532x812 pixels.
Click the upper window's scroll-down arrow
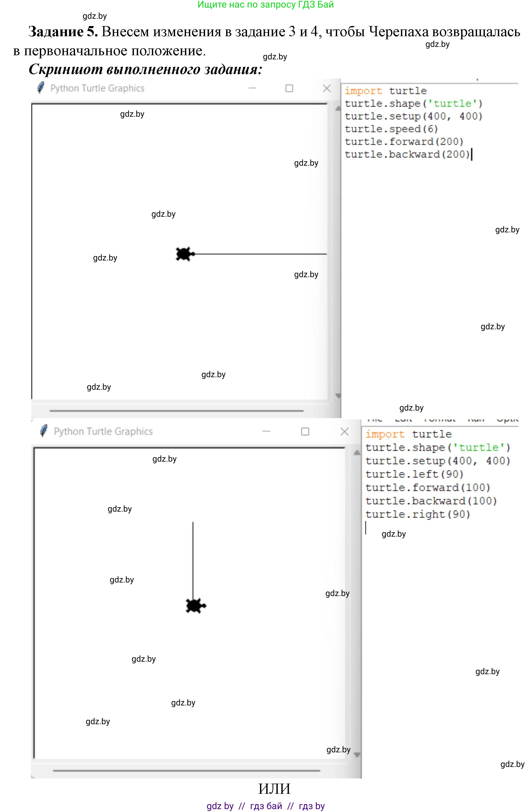point(338,396)
